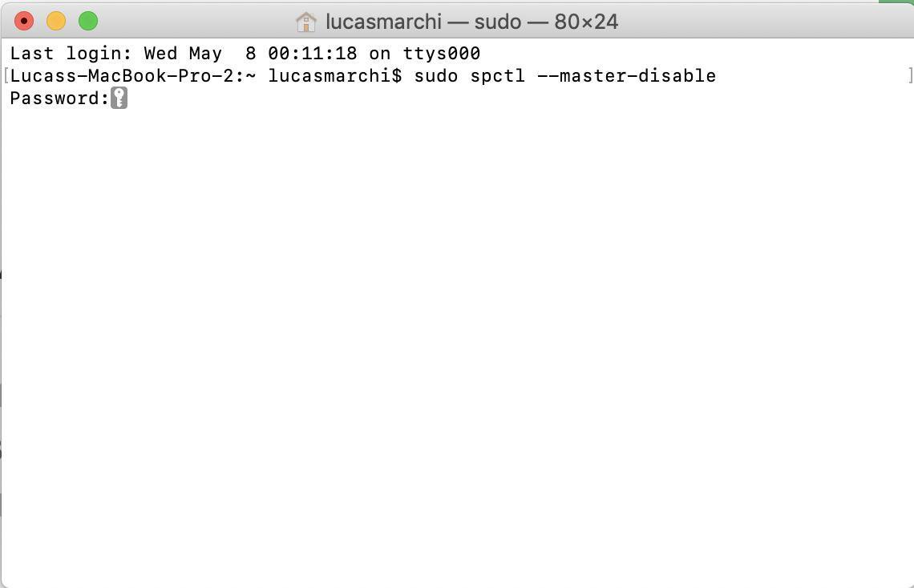Click the home folder proxy icon in title bar
The height and width of the screenshot is (588, 914).
(306, 22)
